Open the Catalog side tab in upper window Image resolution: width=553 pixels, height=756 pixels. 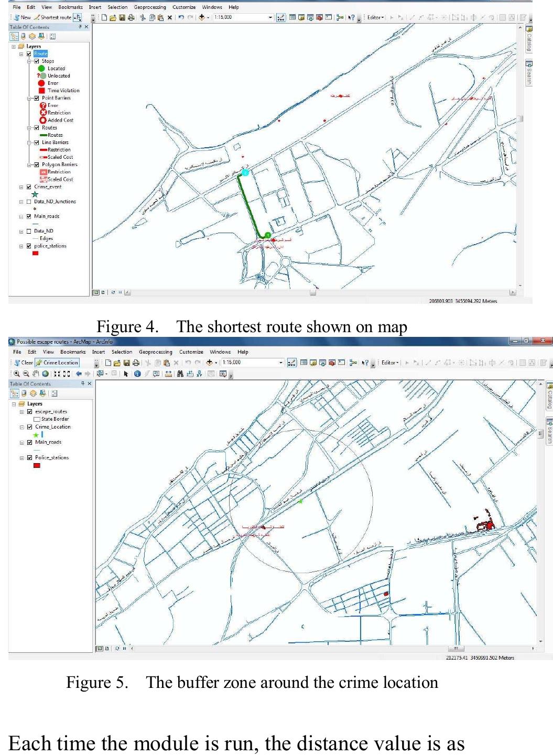[x=529, y=39]
